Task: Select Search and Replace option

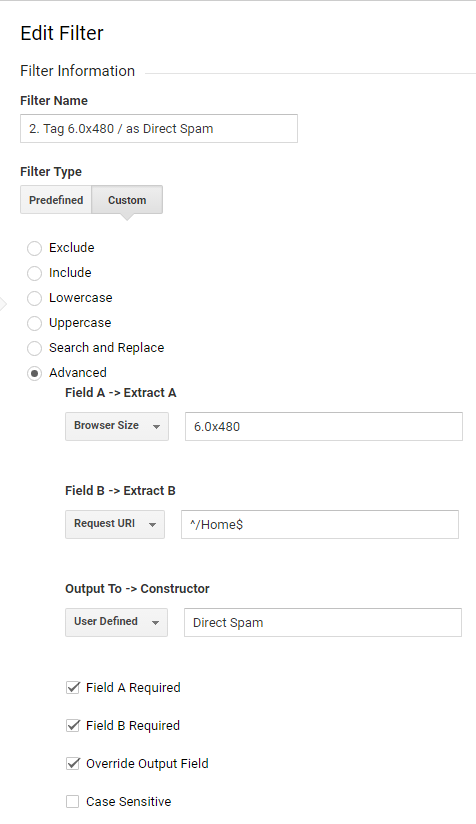Action: pos(35,348)
